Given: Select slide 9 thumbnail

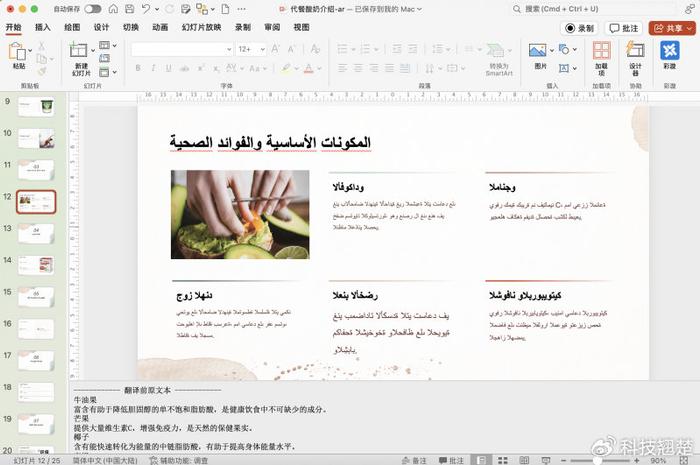Looking at the screenshot, I should coord(36,107).
